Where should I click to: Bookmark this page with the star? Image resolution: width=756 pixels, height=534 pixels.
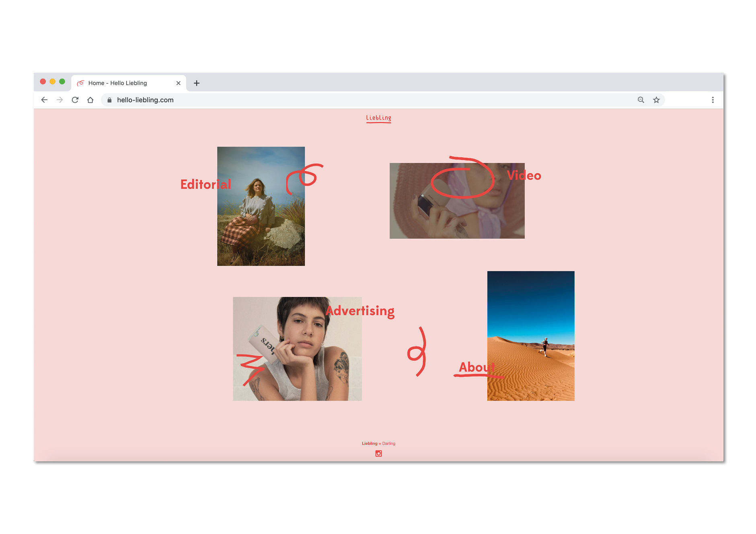[656, 100]
